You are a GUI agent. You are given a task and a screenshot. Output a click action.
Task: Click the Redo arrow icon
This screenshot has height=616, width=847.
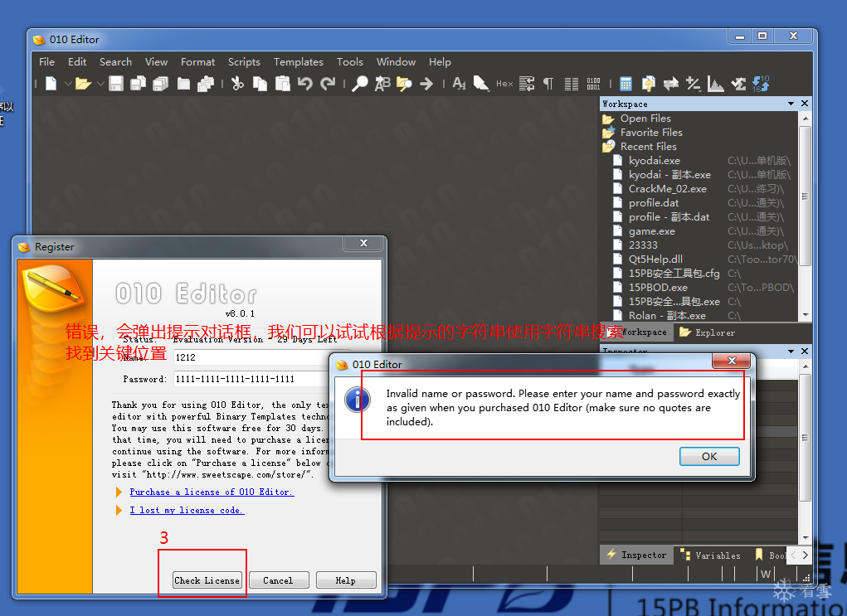click(x=328, y=84)
